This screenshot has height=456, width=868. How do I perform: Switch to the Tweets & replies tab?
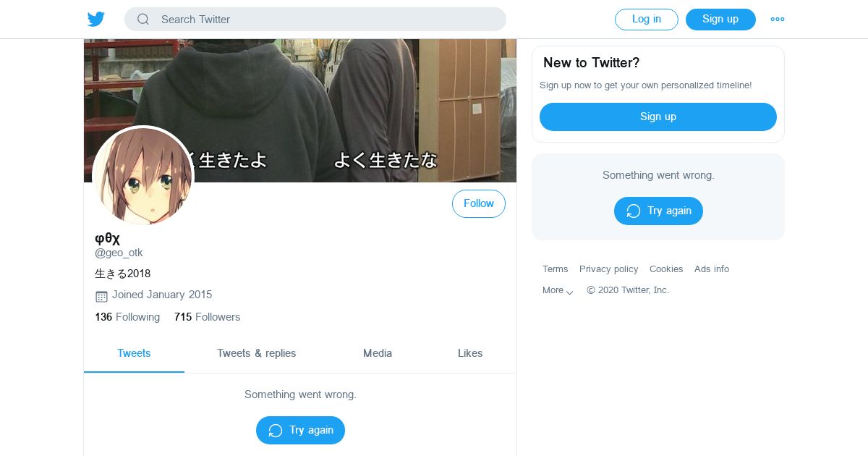point(257,353)
